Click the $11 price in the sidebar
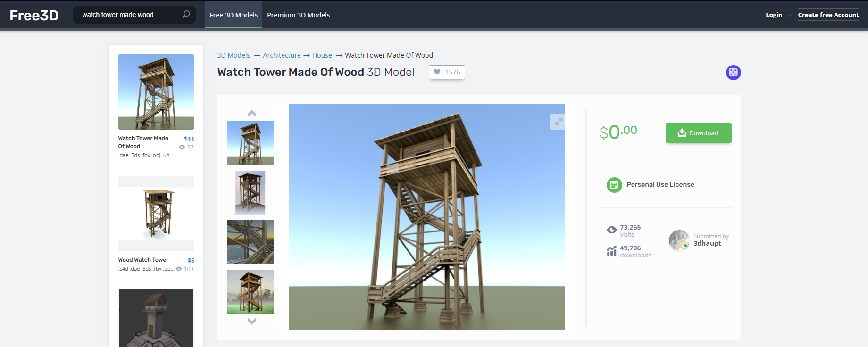The image size is (868, 347). click(189, 139)
